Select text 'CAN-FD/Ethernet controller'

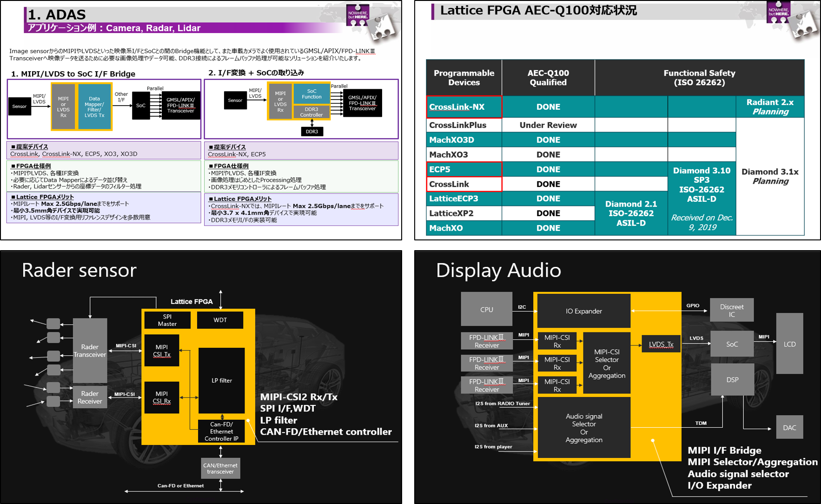(326, 432)
